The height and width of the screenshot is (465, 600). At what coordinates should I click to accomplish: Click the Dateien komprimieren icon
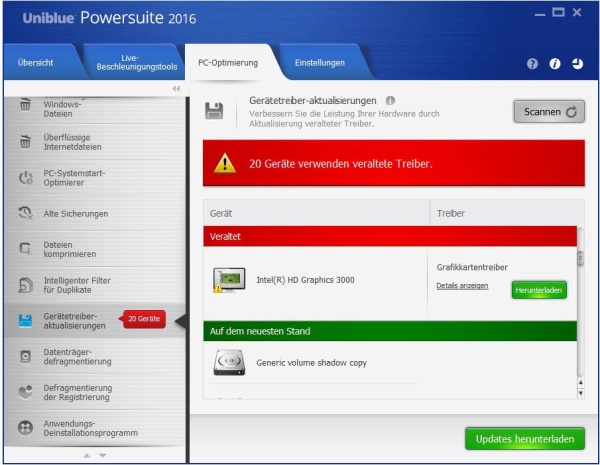(25, 249)
